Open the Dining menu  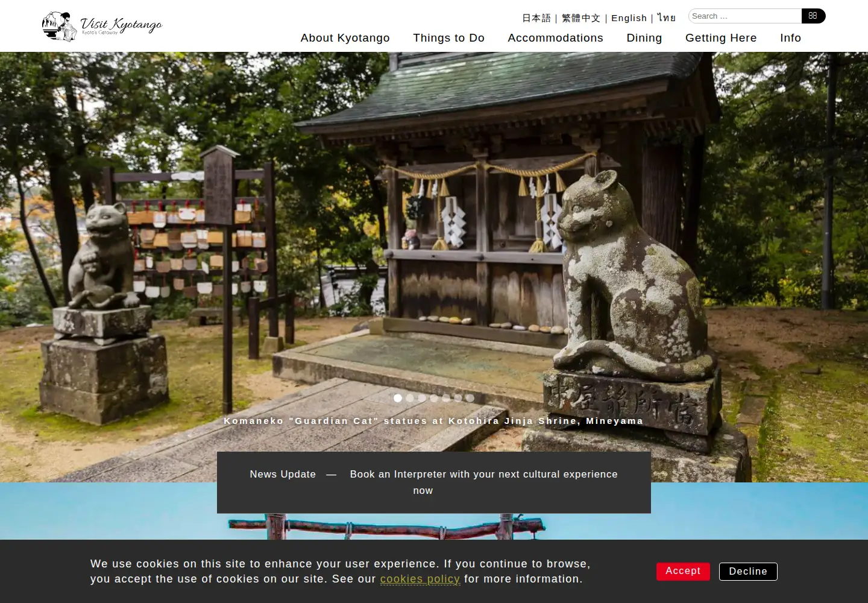click(x=644, y=38)
